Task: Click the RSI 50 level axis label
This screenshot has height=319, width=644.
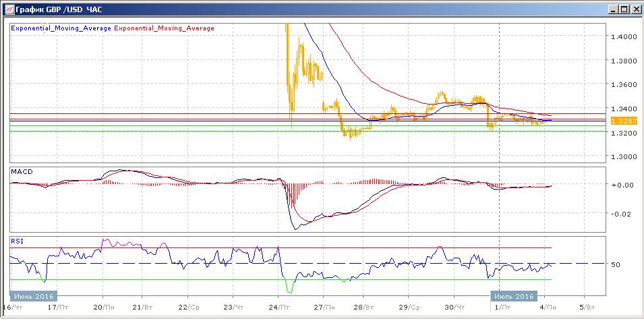Action: pyautogui.click(x=615, y=264)
